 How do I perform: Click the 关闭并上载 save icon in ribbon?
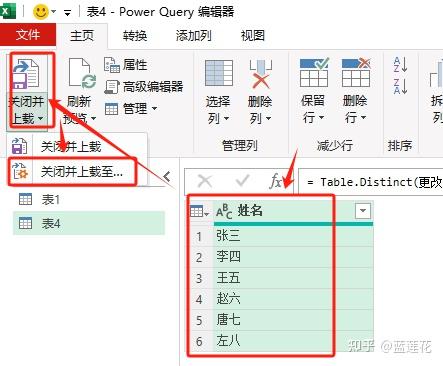click(26, 74)
